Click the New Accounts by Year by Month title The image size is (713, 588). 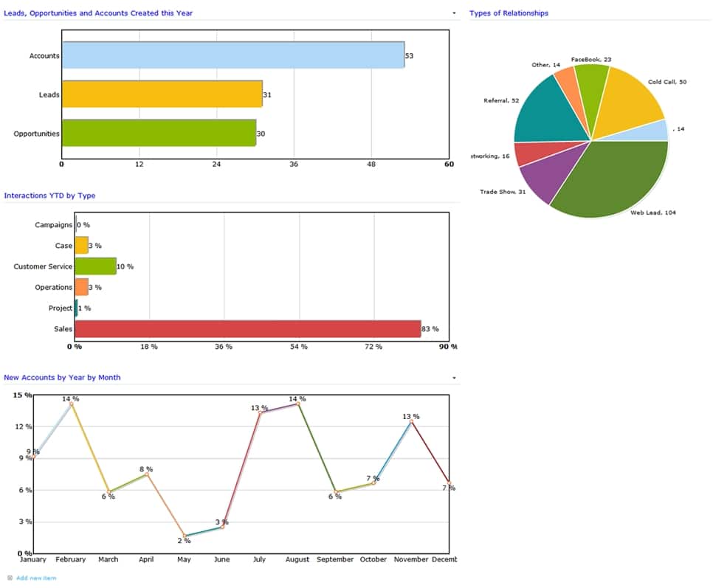[62, 378]
